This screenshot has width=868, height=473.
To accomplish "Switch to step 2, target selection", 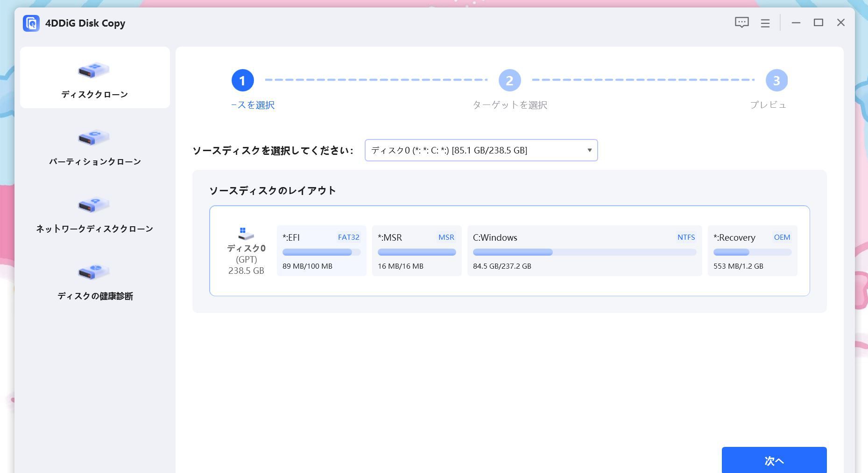I will (510, 80).
